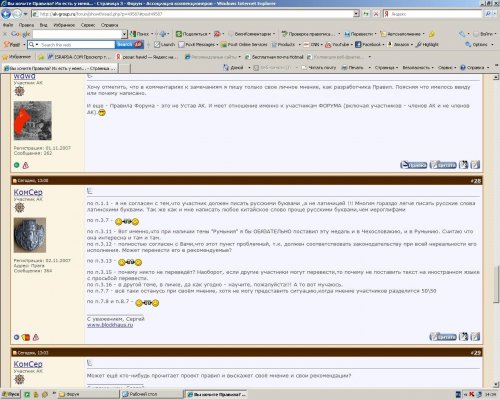
Task: Open КонСер profile link in post #29
Action: [x=28, y=364]
